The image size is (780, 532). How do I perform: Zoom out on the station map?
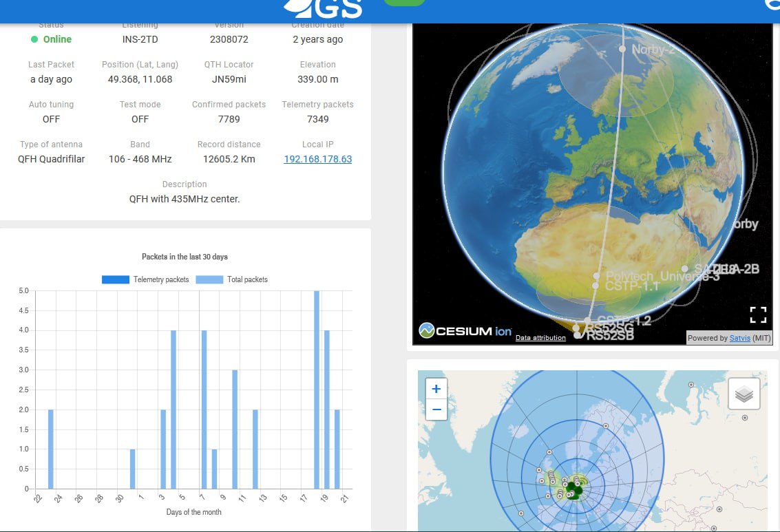(x=436, y=409)
